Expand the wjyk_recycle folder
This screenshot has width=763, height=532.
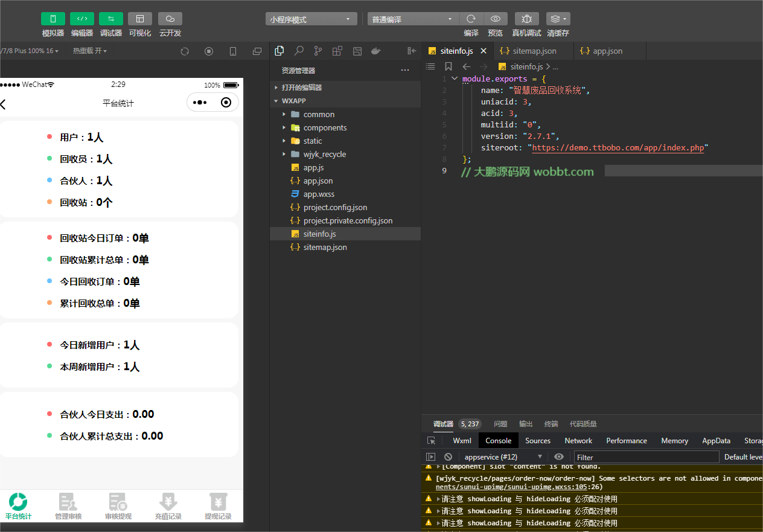(324, 155)
